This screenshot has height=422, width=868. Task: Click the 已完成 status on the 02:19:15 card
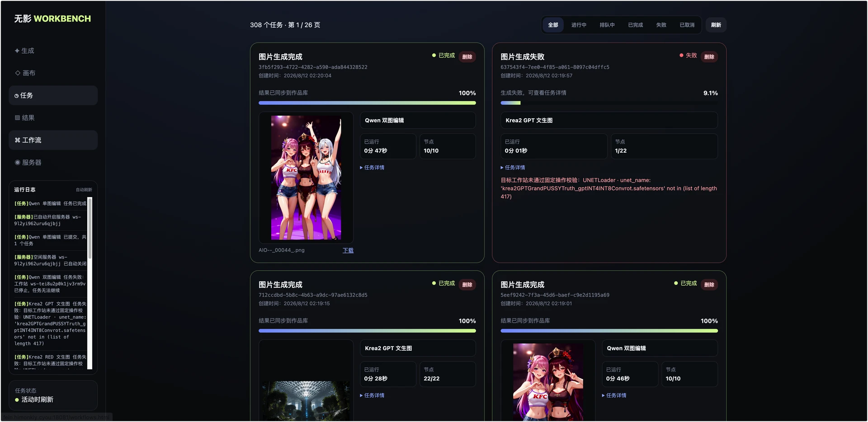click(x=443, y=283)
